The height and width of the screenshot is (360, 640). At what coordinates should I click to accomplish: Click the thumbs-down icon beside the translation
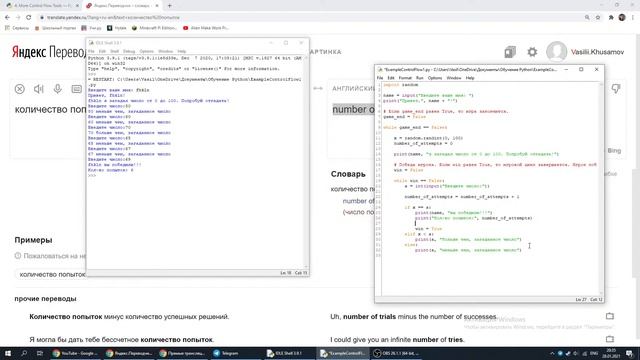click(616, 89)
